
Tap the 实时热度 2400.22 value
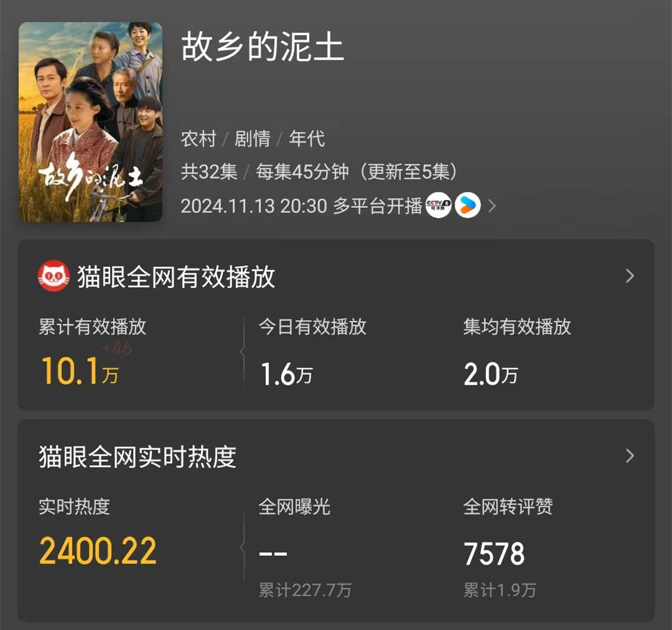pos(98,552)
